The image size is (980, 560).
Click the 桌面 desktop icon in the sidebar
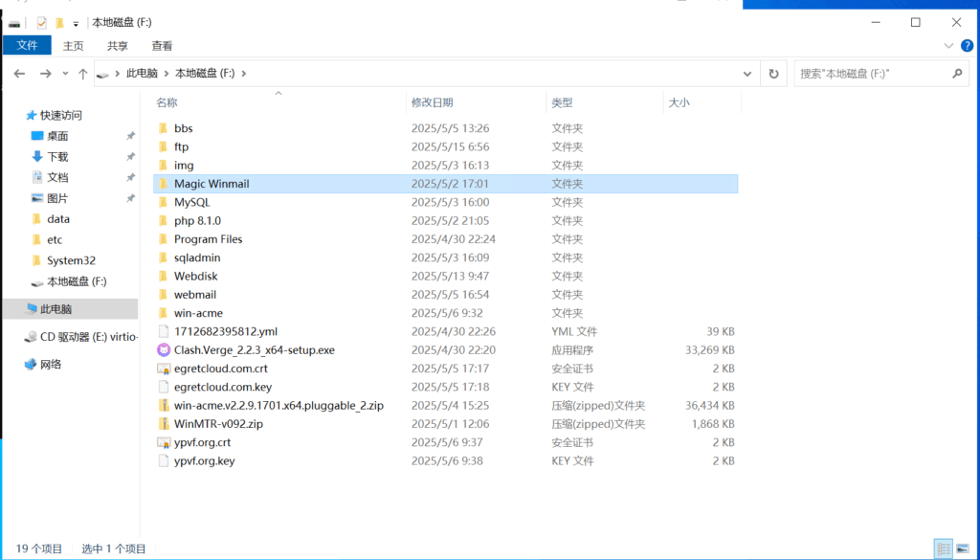37,136
